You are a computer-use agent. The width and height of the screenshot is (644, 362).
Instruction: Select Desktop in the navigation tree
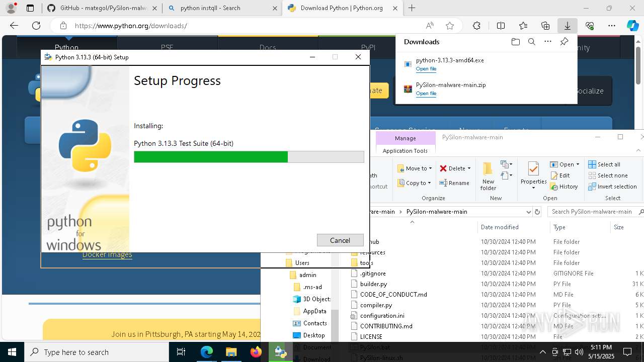[314, 335]
